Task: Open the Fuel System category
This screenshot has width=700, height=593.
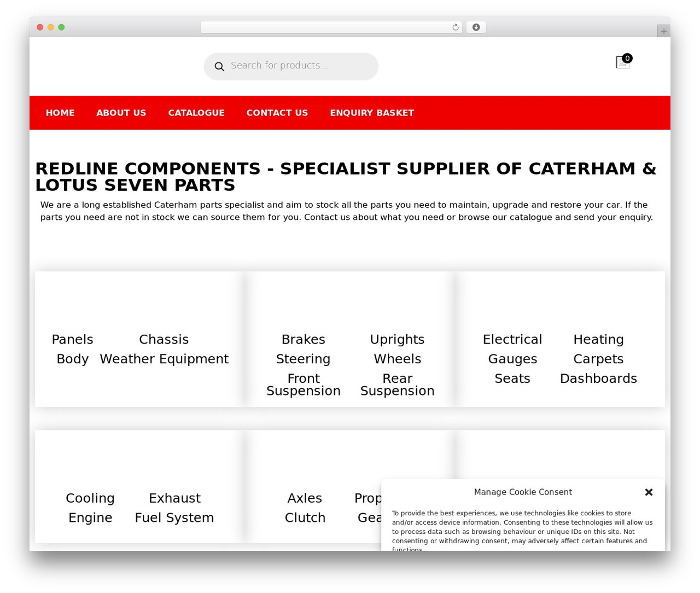Action: (174, 518)
